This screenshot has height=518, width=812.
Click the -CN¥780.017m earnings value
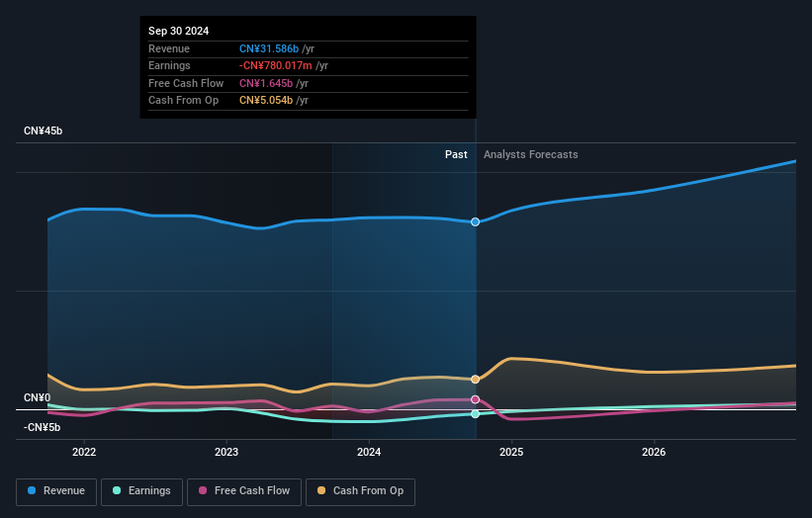click(276, 65)
